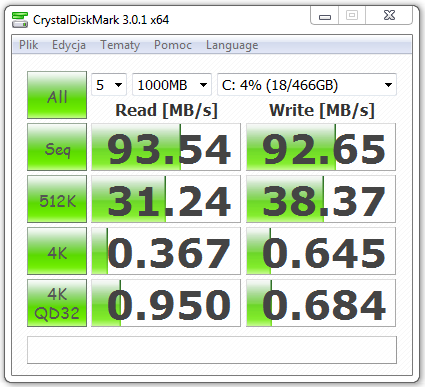This screenshot has height=387, width=425.
Task: Start the Seq benchmark test
Action: coord(57,147)
